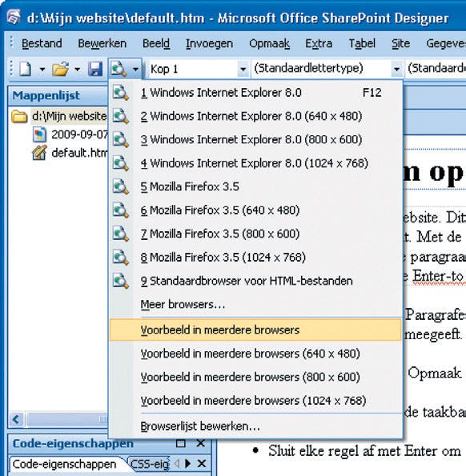Click the tab scroll right arrow
Screen dimensions: 466x476
tap(188, 464)
